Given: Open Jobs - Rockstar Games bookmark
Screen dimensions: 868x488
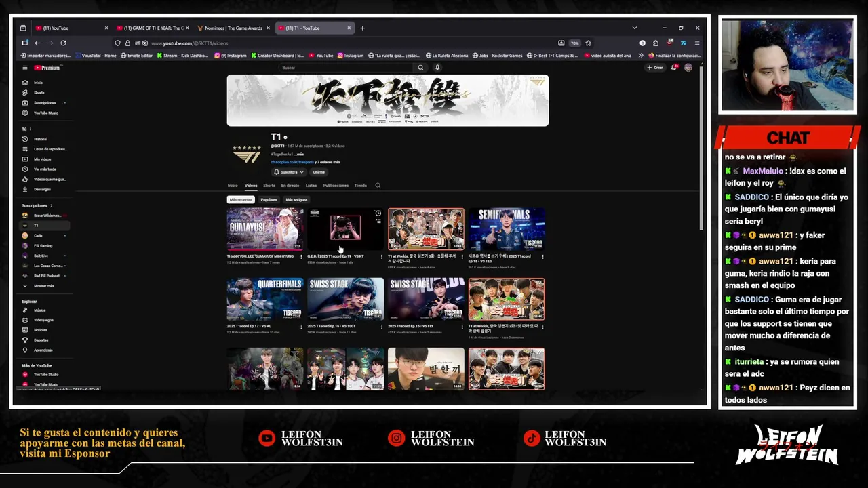Looking at the screenshot, I should (497, 56).
